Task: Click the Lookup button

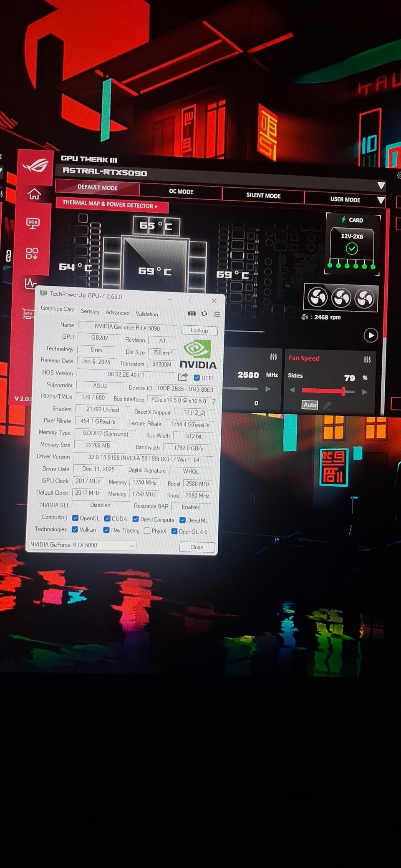Action: pos(199,330)
